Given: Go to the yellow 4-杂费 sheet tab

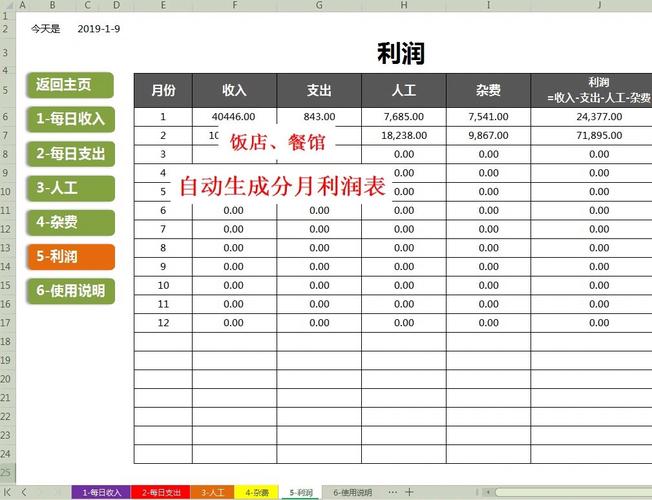Looking at the screenshot, I should point(256,492).
